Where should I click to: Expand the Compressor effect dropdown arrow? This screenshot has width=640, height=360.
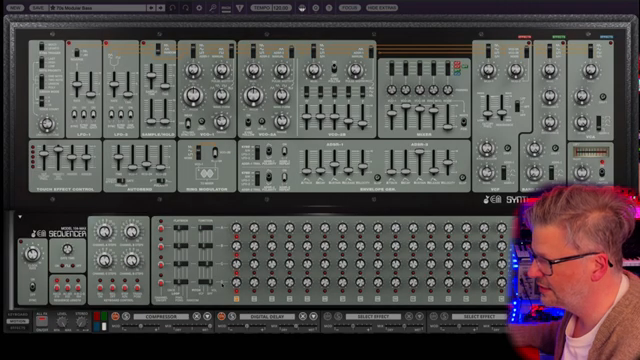coord(207,316)
